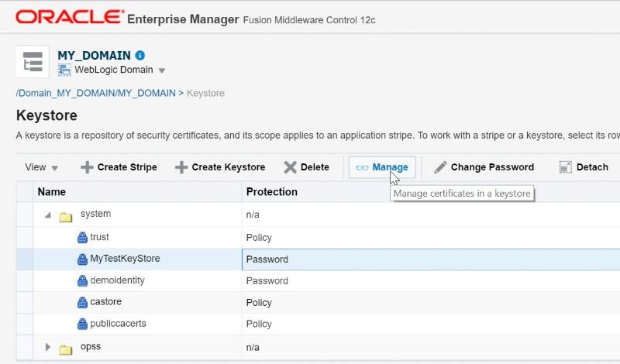Click the system folder icon
Image resolution: width=620 pixels, height=364 pixels.
[x=66, y=217]
